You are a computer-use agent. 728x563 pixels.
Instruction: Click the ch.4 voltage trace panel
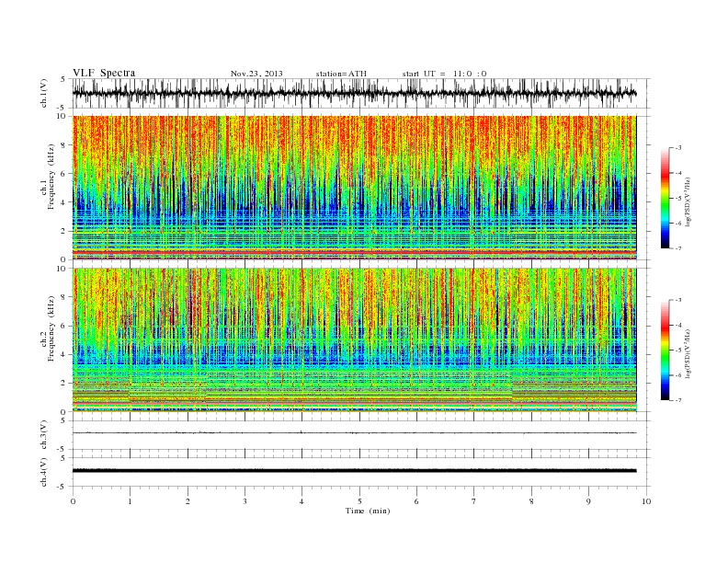point(361,472)
